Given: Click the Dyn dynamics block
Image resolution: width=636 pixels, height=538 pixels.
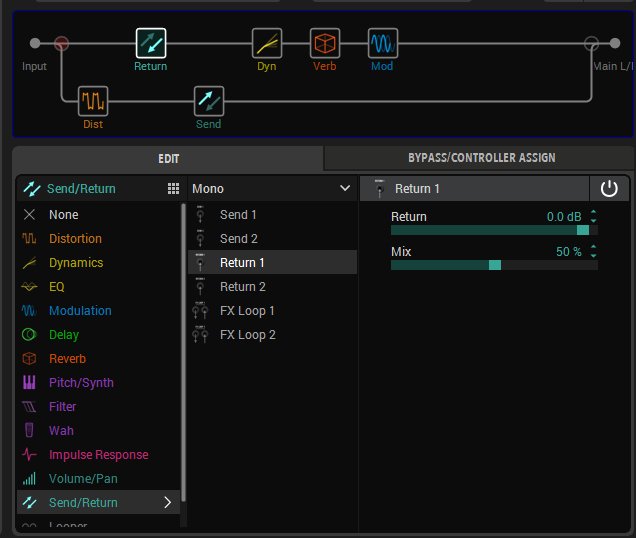Looking at the screenshot, I should 267,43.
